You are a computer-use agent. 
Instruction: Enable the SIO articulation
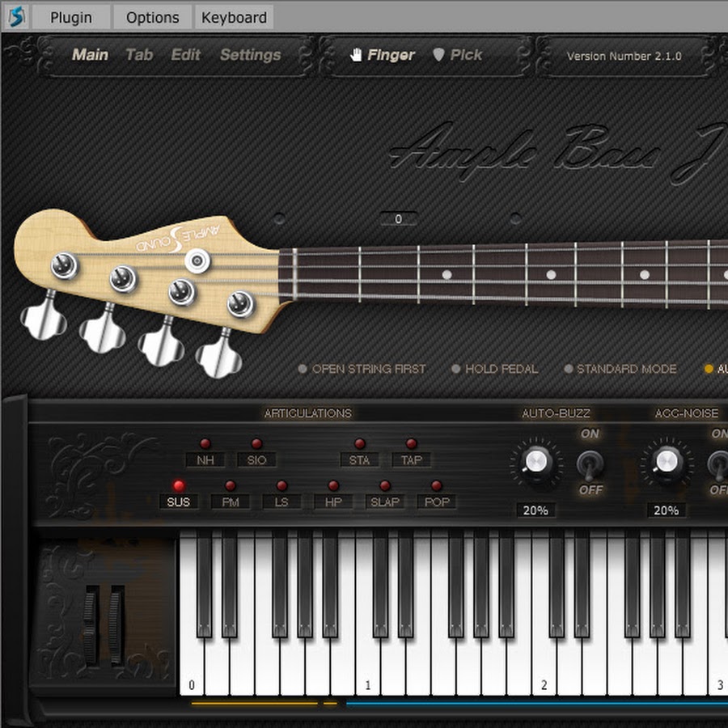click(256, 460)
